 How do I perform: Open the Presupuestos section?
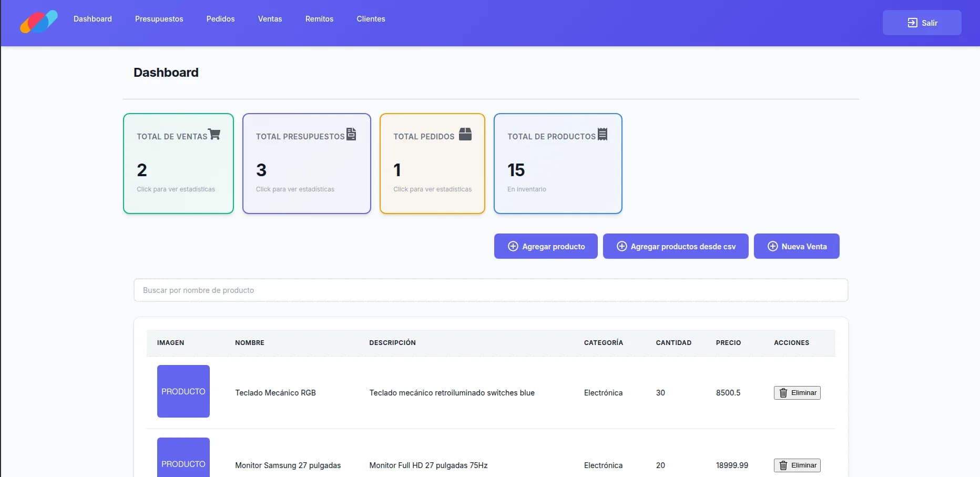tap(159, 19)
